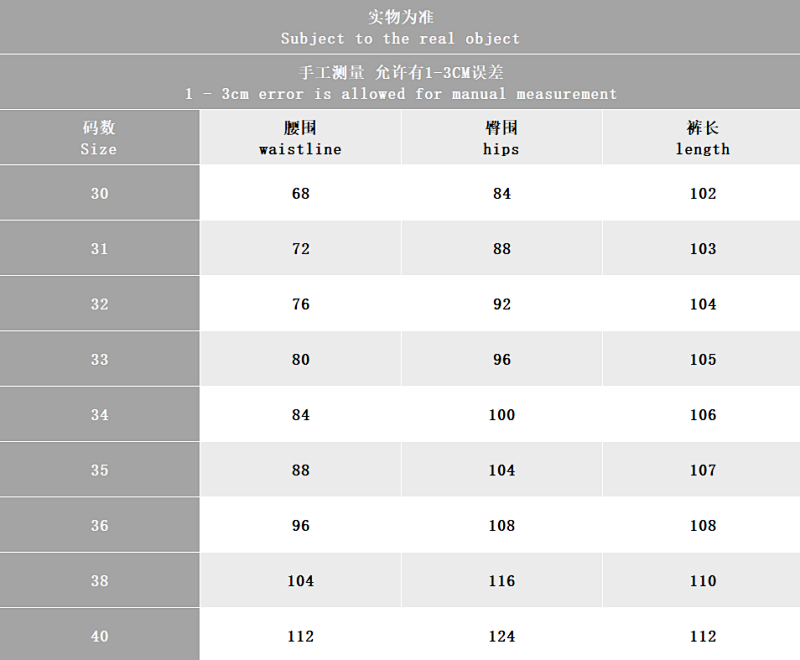The width and height of the screenshot is (800, 660).
Task: Click length value 105
Action: point(703,360)
